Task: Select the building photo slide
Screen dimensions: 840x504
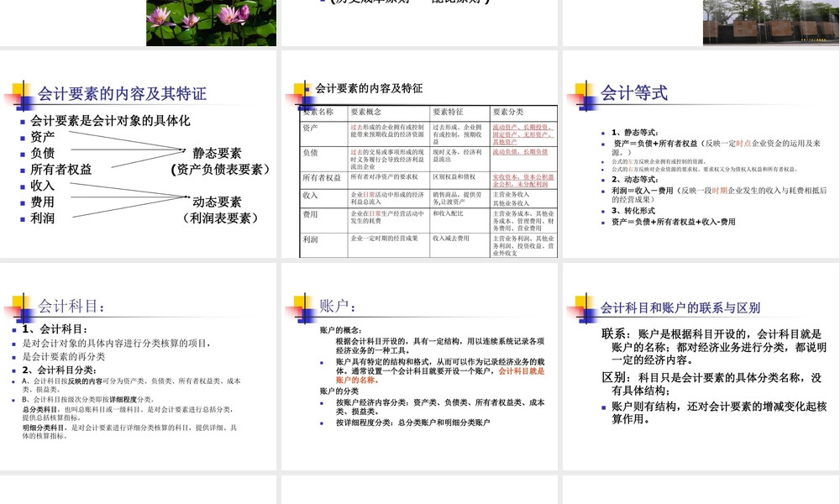Action: [x=701, y=23]
